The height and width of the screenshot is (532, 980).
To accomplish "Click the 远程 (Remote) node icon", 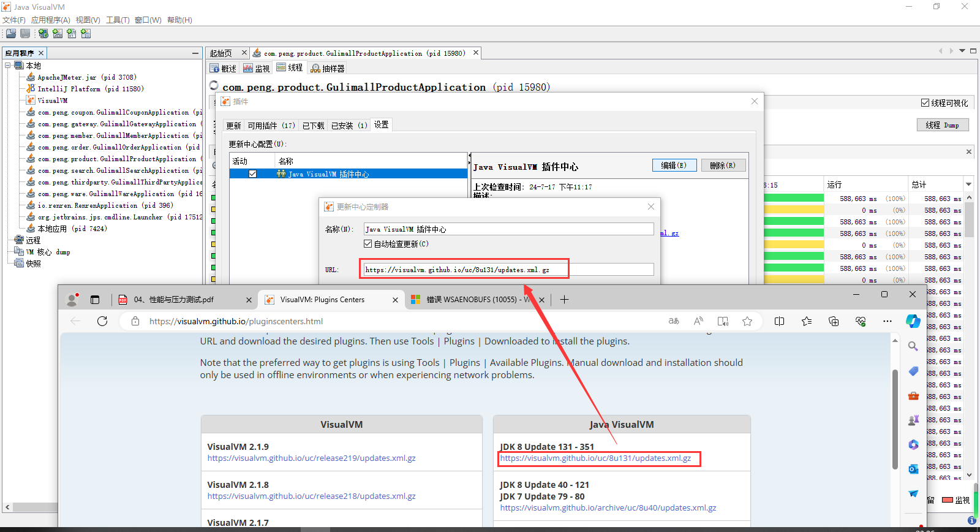I will point(19,240).
